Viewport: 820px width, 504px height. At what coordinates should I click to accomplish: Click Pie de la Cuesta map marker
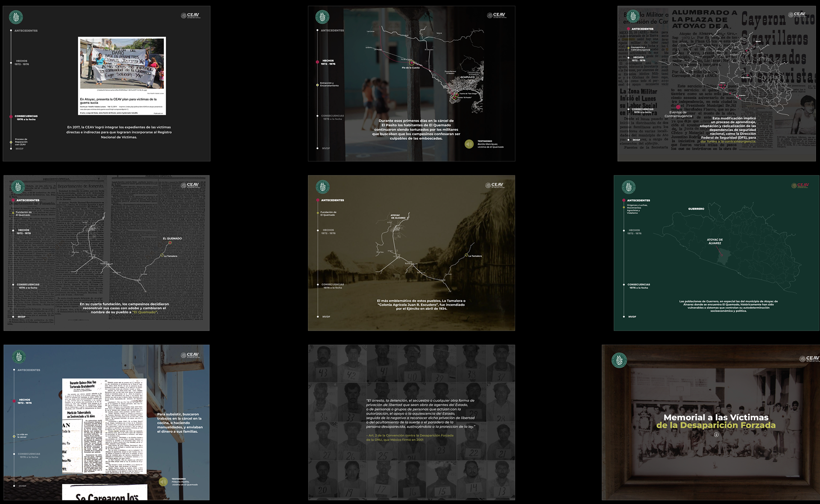(x=411, y=63)
